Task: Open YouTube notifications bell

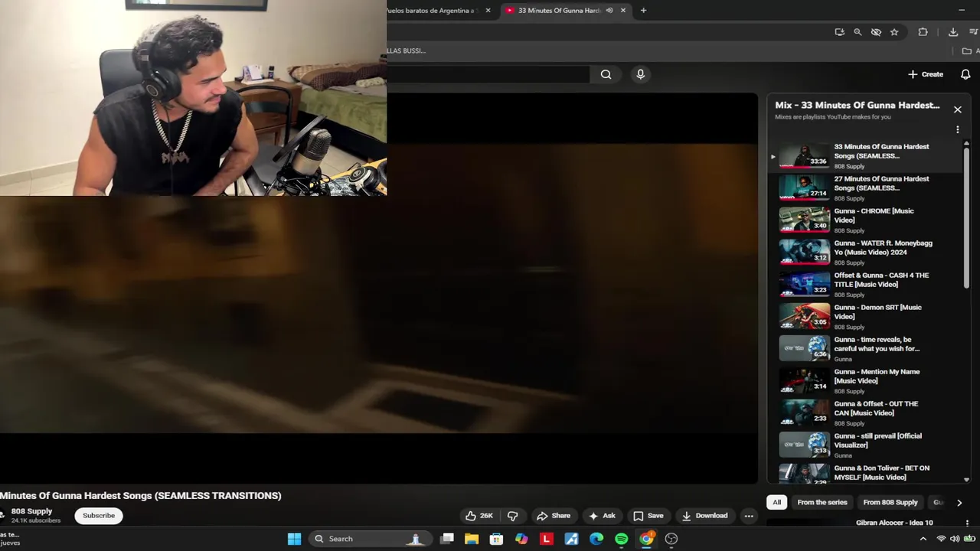Action: (x=965, y=74)
